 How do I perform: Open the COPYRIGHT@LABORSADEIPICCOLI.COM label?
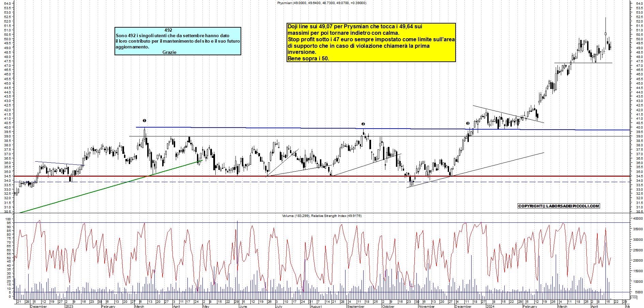(x=558, y=206)
